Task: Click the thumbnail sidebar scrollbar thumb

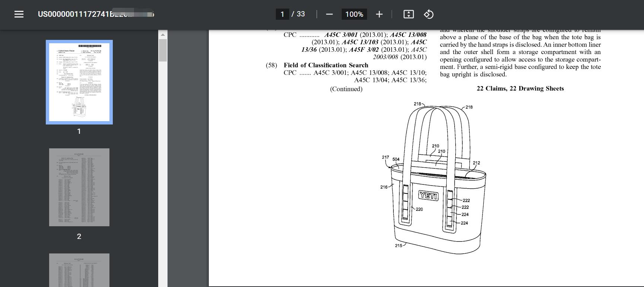Action: pyautogui.click(x=163, y=50)
